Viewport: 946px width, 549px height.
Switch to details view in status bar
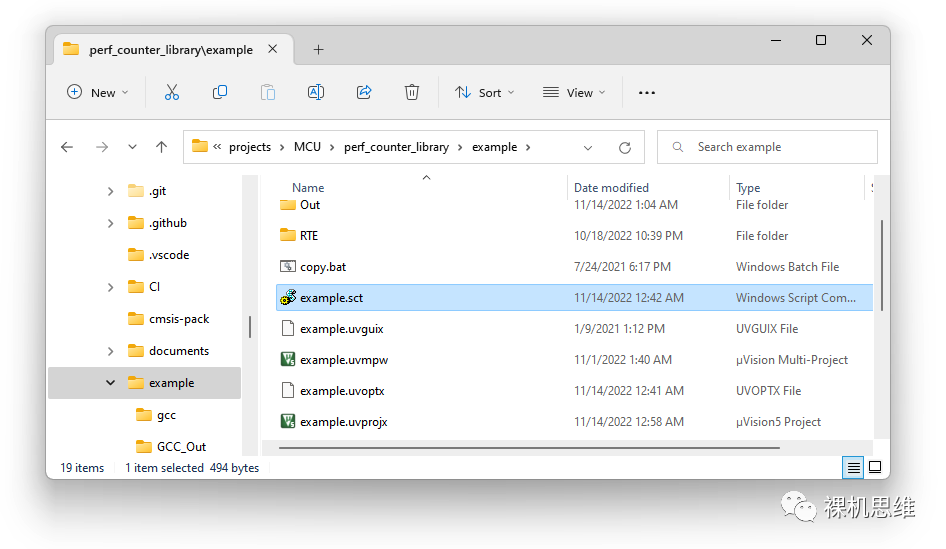[x=853, y=467]
